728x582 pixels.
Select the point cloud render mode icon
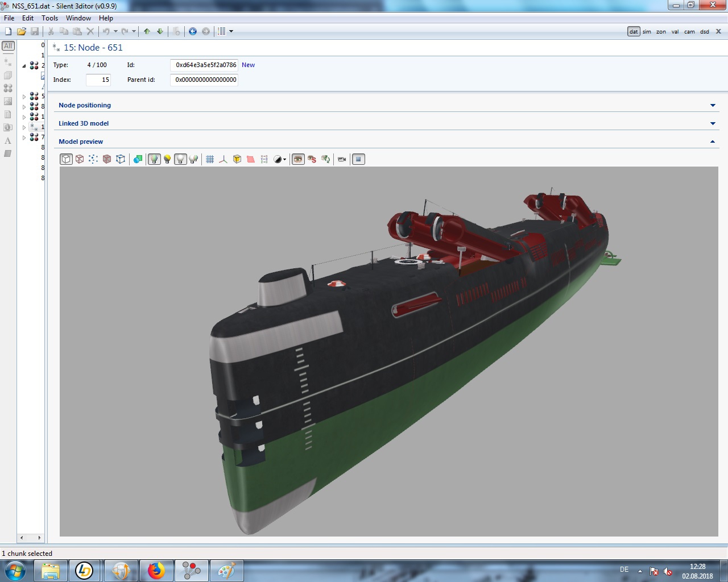click(93, 159)
